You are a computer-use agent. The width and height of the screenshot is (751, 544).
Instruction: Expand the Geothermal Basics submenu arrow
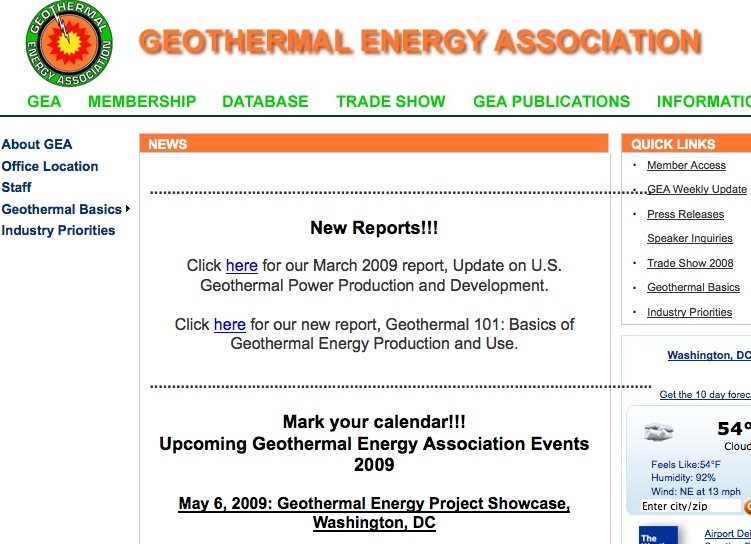(128, 209)
